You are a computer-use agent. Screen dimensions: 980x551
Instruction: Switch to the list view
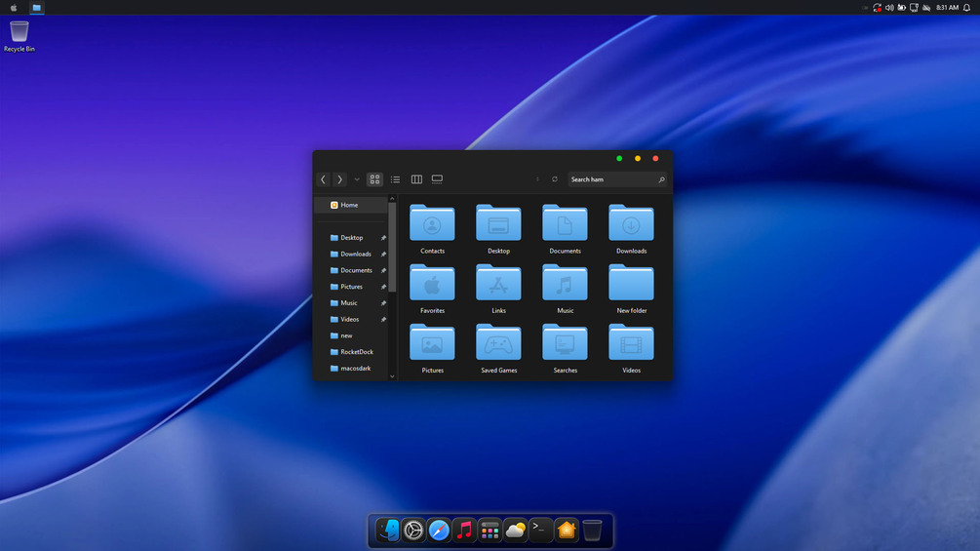[395, 179]
